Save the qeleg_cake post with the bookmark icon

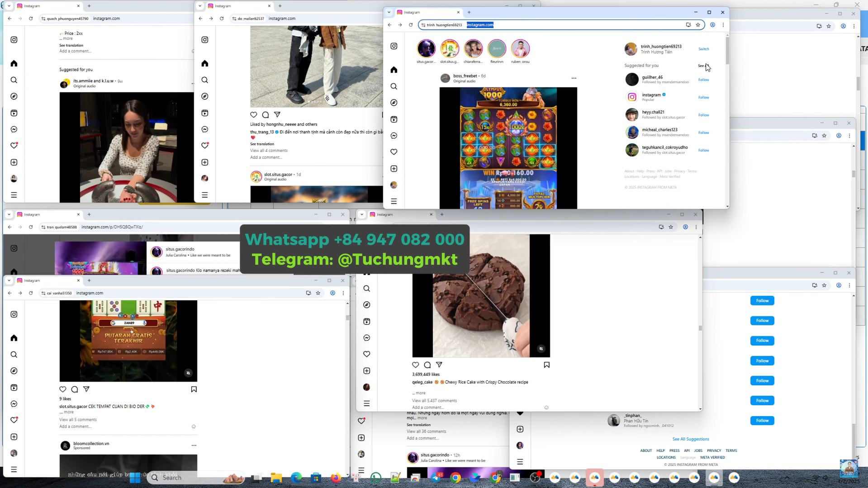click(547, 365)
